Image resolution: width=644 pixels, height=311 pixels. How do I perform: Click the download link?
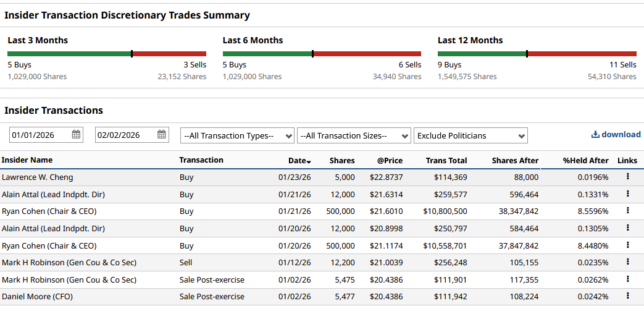pos(621,134)
